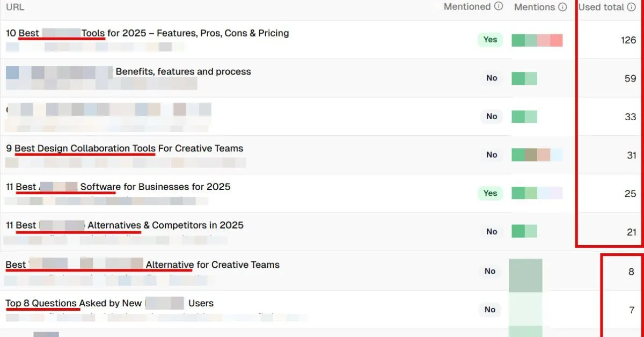Click mention color bar in Design Collaboration row
This screenshot has width=644, height=337.
point(537,155)
